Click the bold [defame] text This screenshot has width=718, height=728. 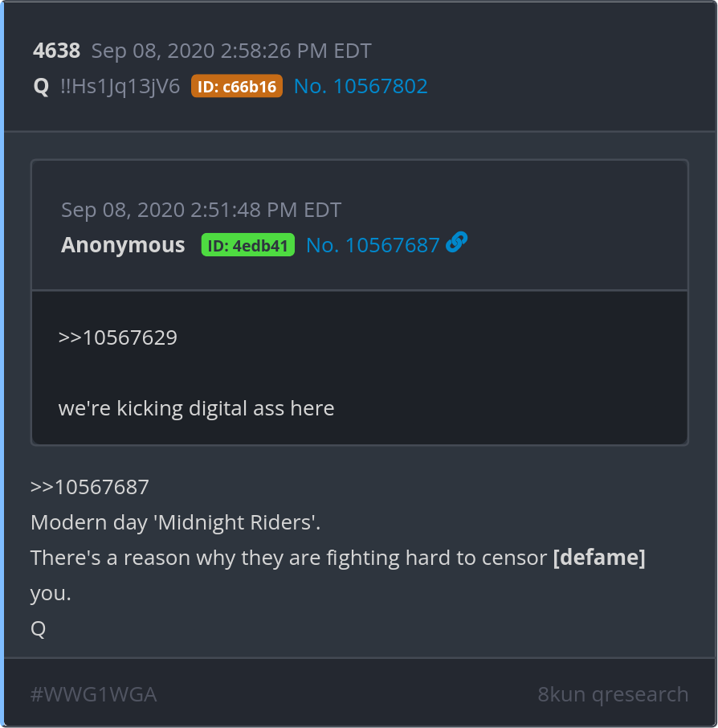tap(599, 558)
